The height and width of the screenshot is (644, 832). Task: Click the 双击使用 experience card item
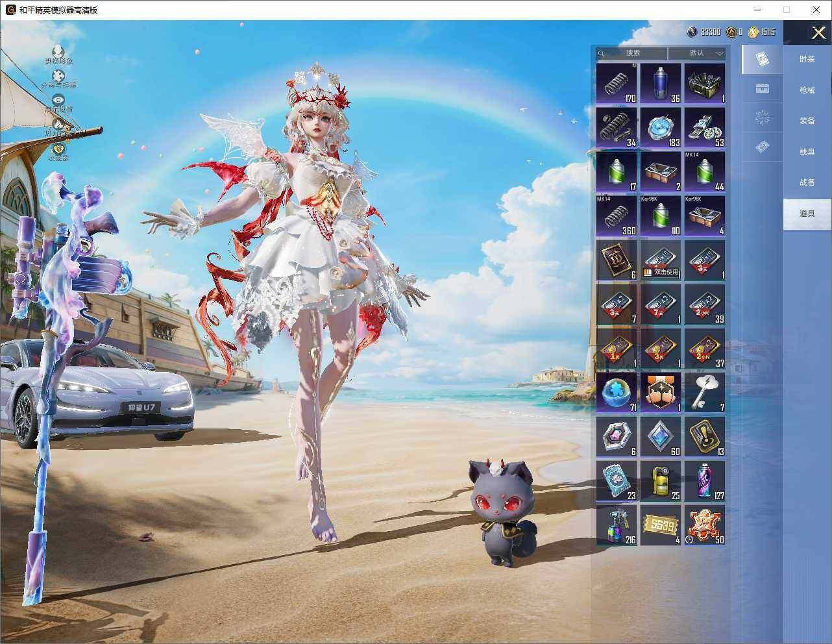click(661, 260)
